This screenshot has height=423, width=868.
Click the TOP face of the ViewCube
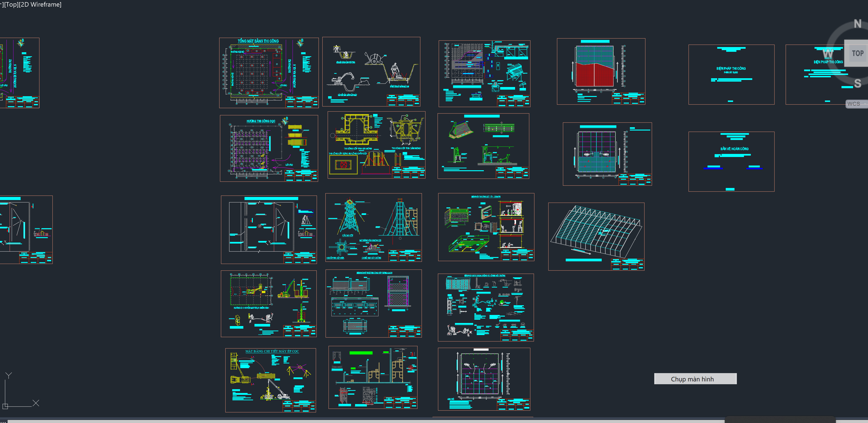(858, 53)
